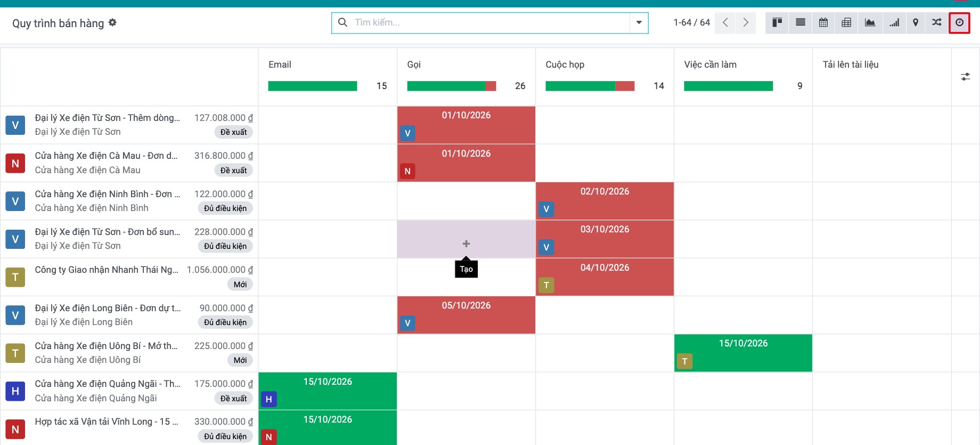The height and width of the screenshot is (445, 980).
Task: Open the 02/10/2026 meeting activity cell
Action: pos(605,201)
